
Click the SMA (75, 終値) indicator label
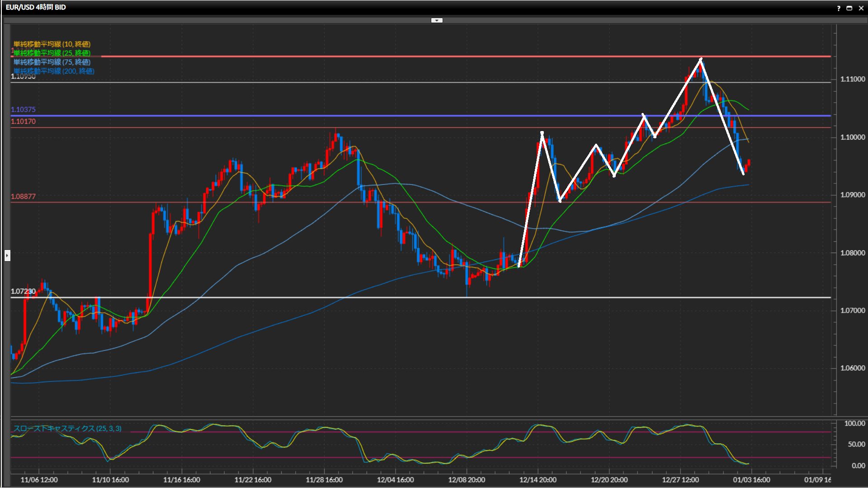click(x=52, y=62)
